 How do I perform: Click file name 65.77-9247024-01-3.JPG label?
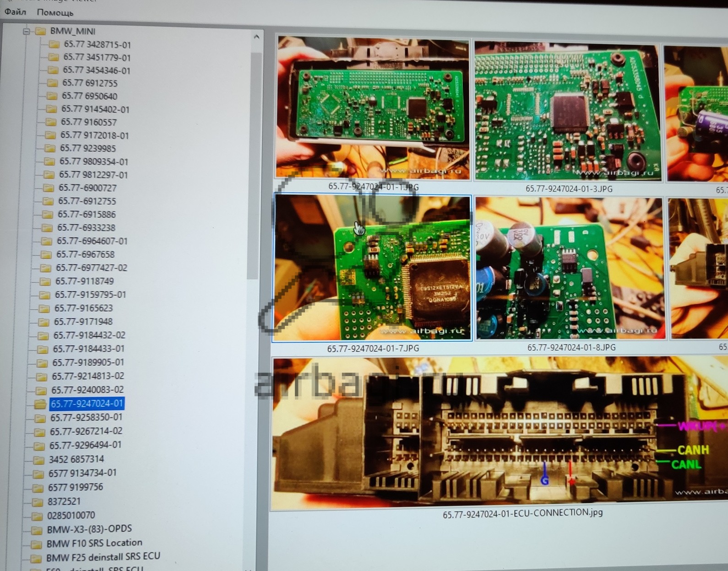(x=569, y=189)
